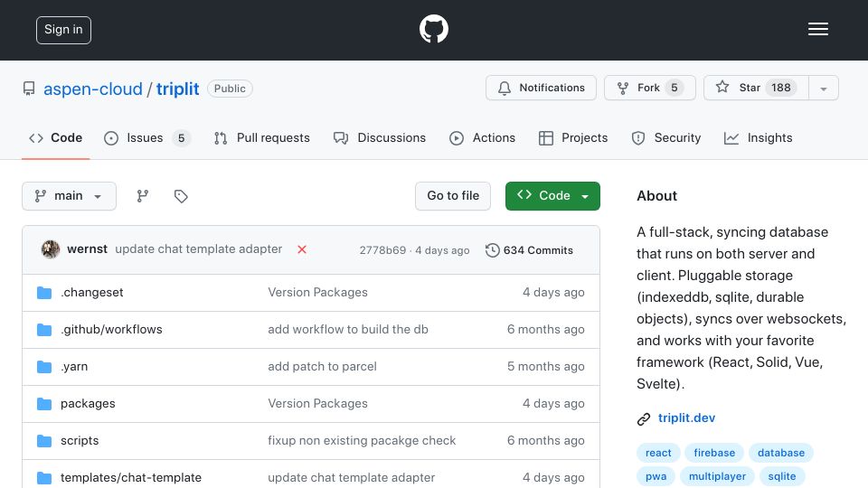This screenshot has height=488, width=868.
Task: Select the multiplayer topic tag
Action: (717, 476)
